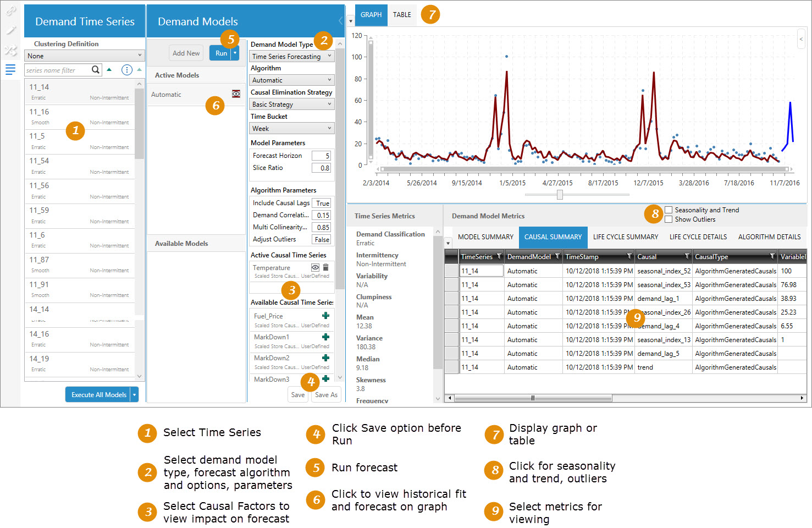Open the Time Bucket dropdown
Viewport: 812px width, 528px height.
coord(291,129)
